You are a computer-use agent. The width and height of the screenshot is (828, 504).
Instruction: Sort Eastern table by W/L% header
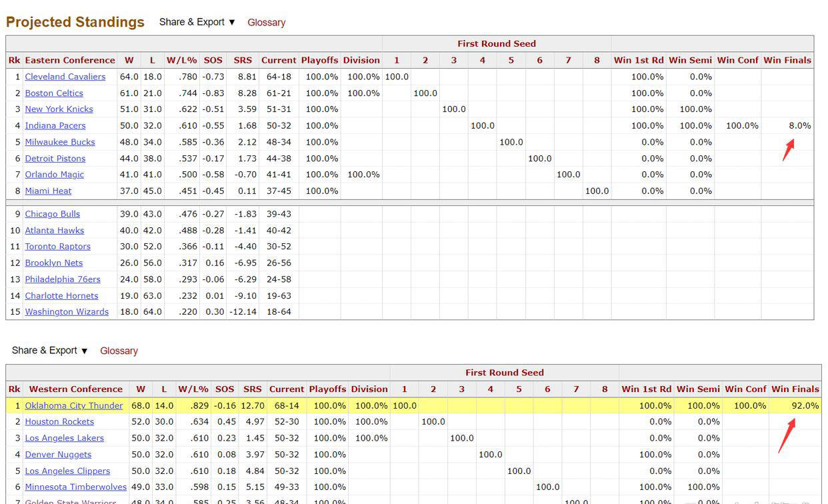(x=182, y=60)
